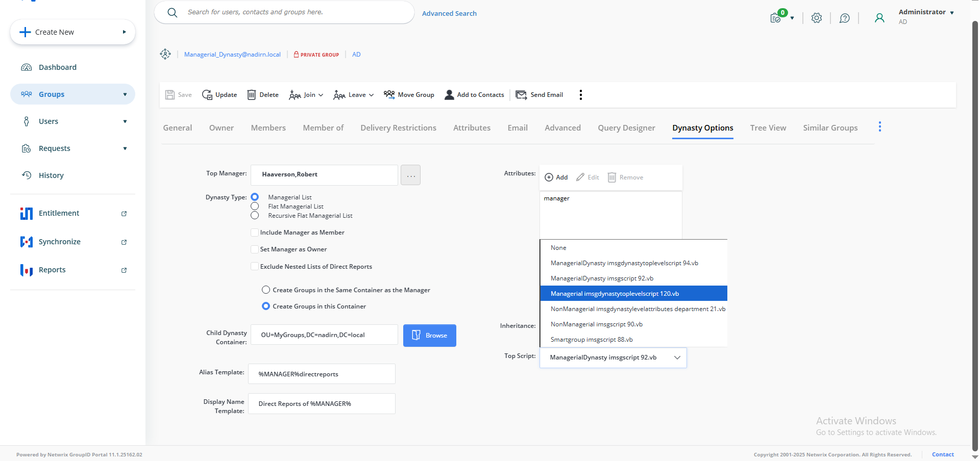Click the Browse button
Viewport: 980px width, 461px height.
click(429, 336)
